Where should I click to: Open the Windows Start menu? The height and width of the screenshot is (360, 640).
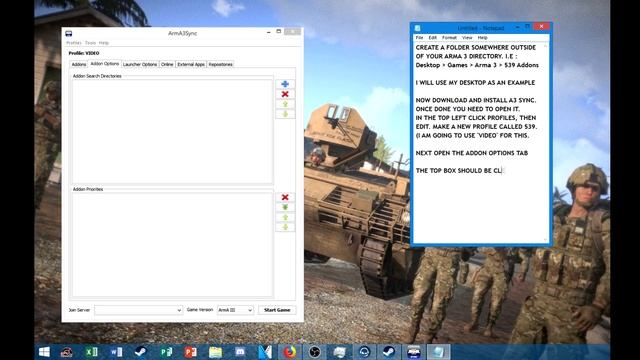[x=44, y=352]
